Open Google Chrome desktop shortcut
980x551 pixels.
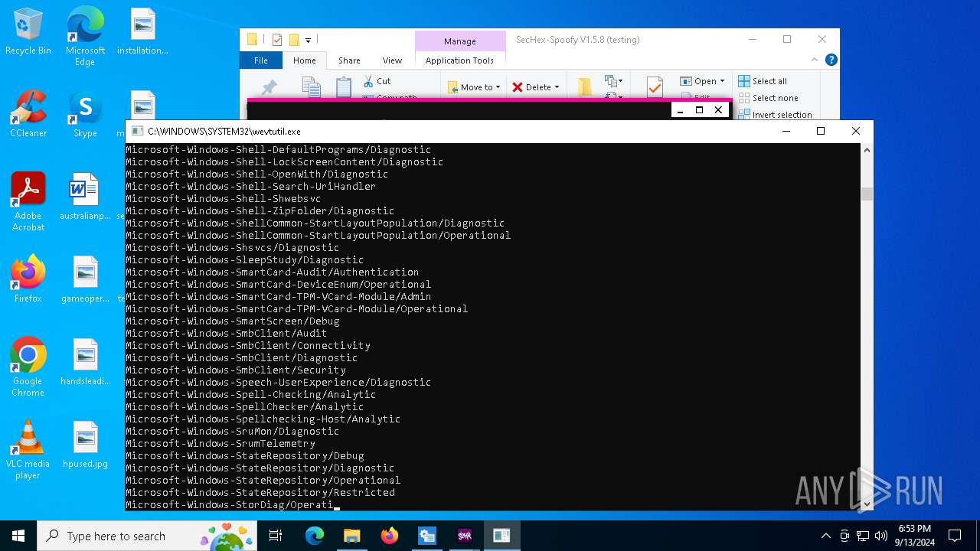28,367
